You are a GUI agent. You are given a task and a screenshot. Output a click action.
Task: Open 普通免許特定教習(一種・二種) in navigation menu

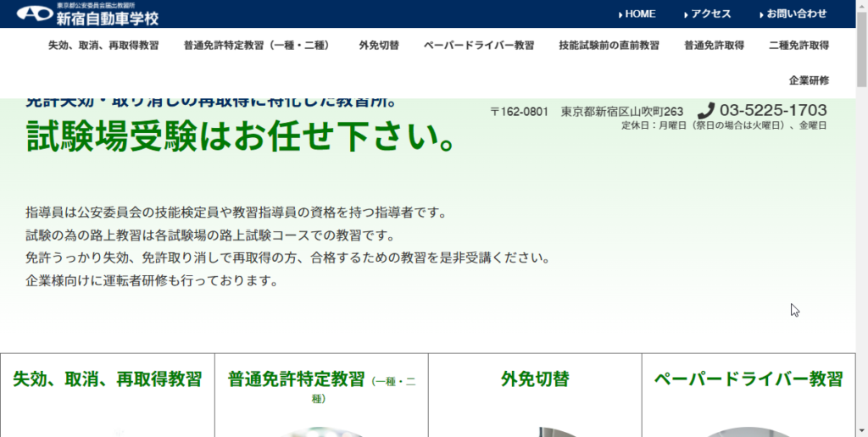tap(257, 46)
